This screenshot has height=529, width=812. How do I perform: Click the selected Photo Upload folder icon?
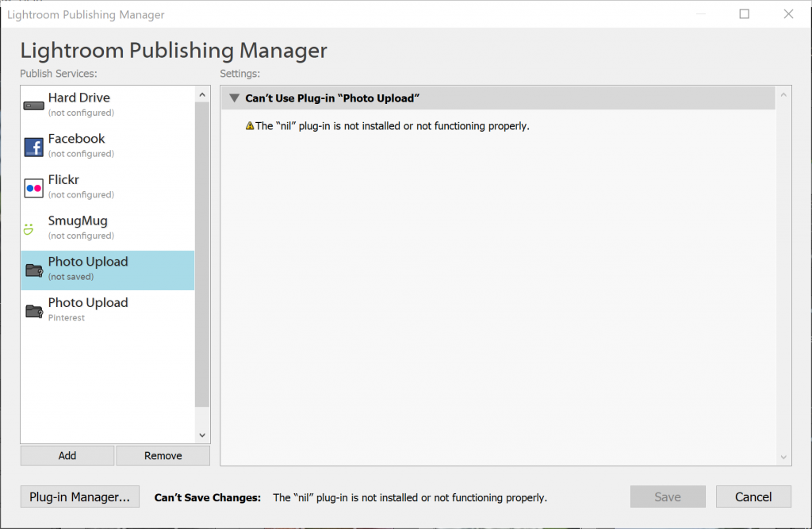33,270
